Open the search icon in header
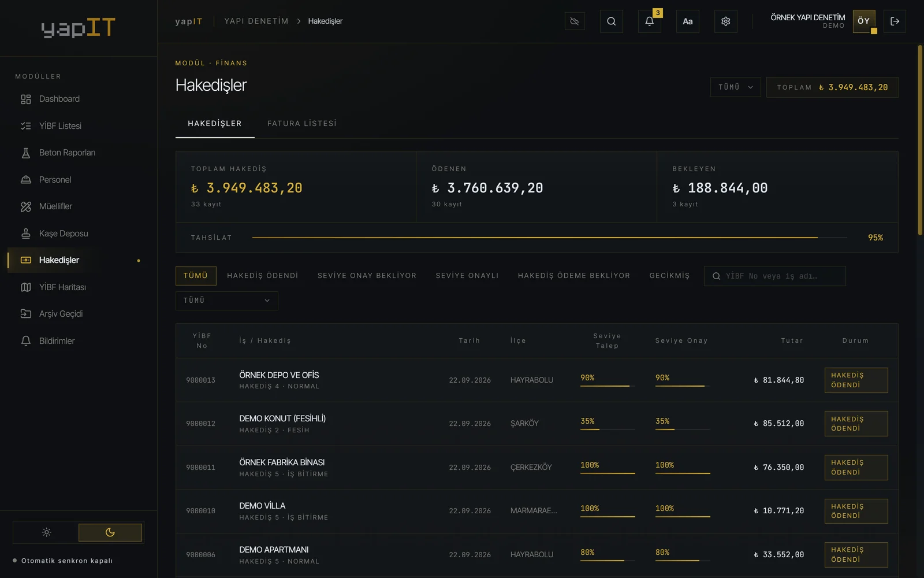 [611, 21]
